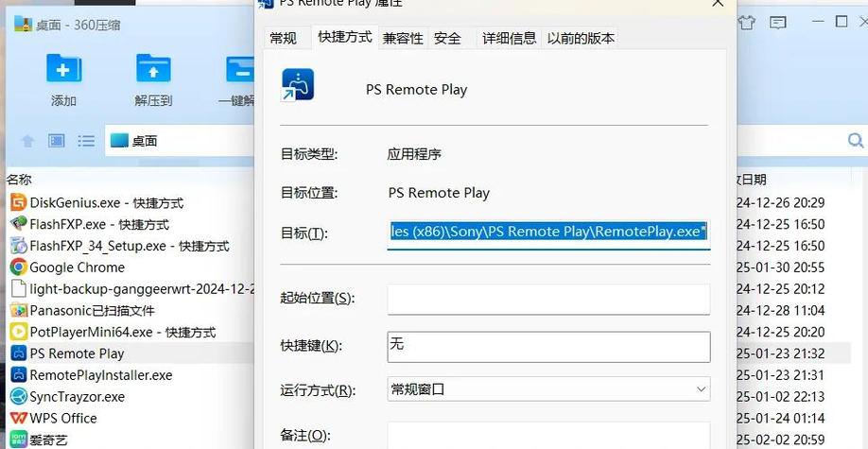Click the 起始位置 input field

(548, 298)
